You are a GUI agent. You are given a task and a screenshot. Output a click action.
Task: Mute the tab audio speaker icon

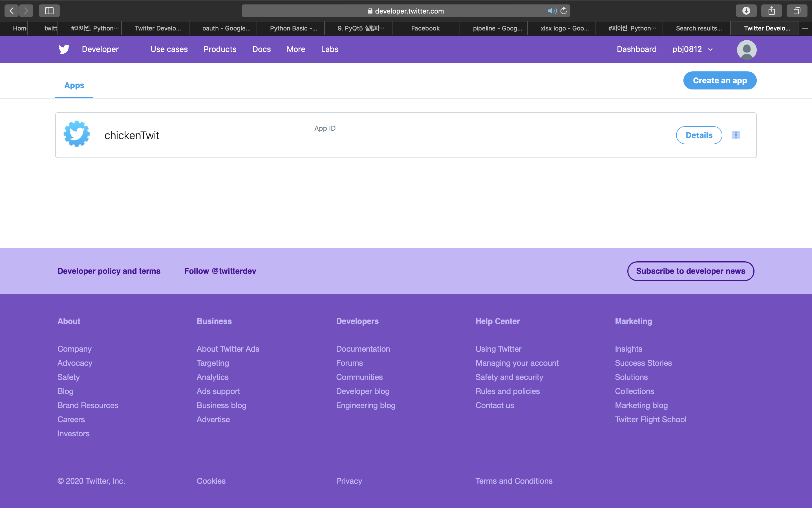coord(552,11)
